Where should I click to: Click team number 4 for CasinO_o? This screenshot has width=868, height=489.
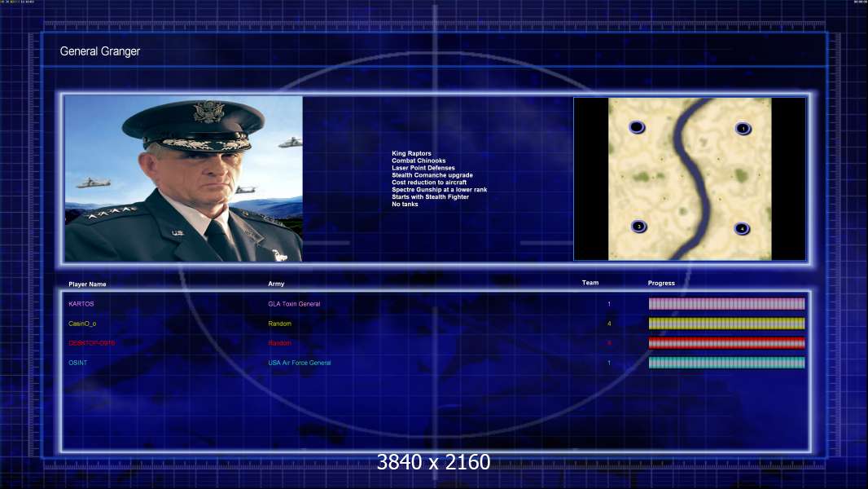tap(609, 324)
